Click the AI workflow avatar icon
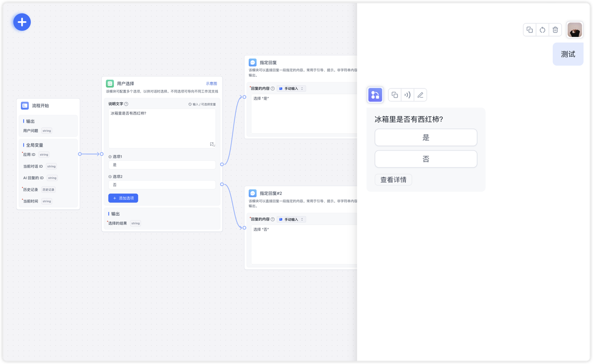Screen dimensions: 593x364 tap(375, 95)
